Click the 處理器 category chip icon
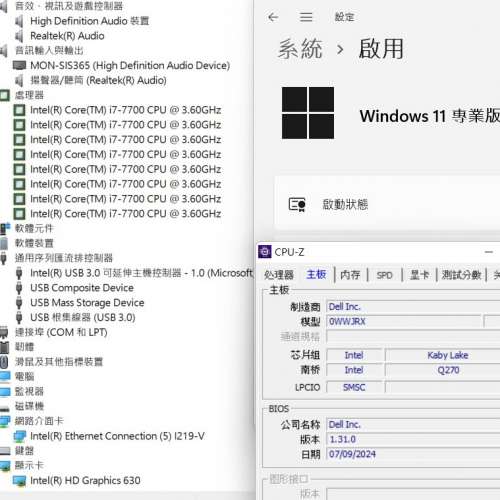The width and height of the screenshot is (500, 500). [5, 95]
